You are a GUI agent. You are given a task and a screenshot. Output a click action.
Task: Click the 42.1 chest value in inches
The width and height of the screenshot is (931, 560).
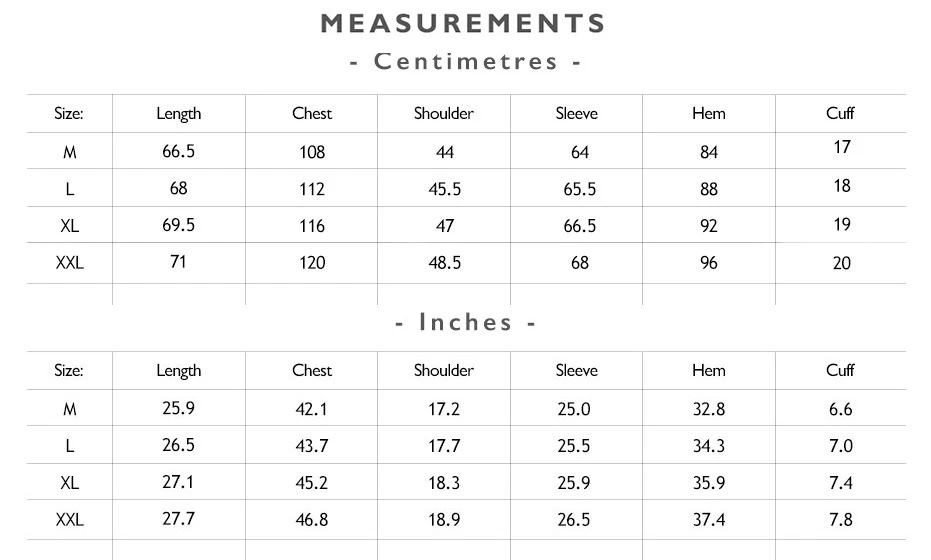click(311, 409)
